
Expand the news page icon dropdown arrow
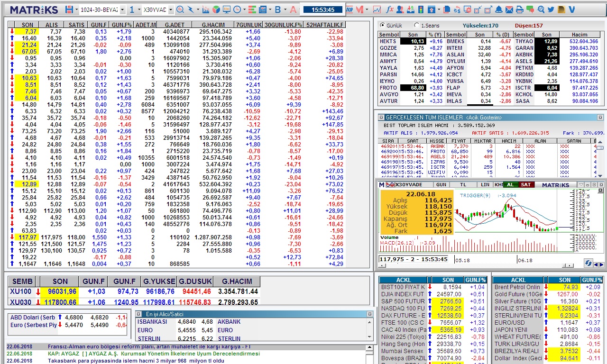click(x=270, y=9)
